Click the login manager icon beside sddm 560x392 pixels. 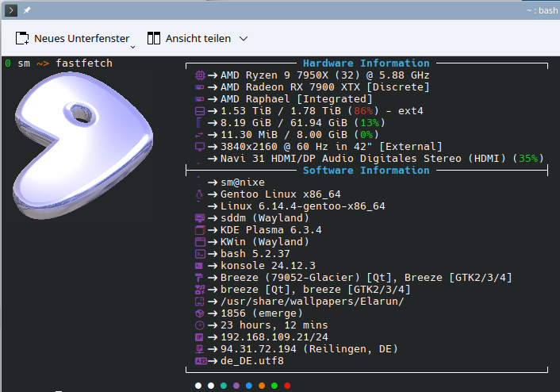(x=200, y=218)
